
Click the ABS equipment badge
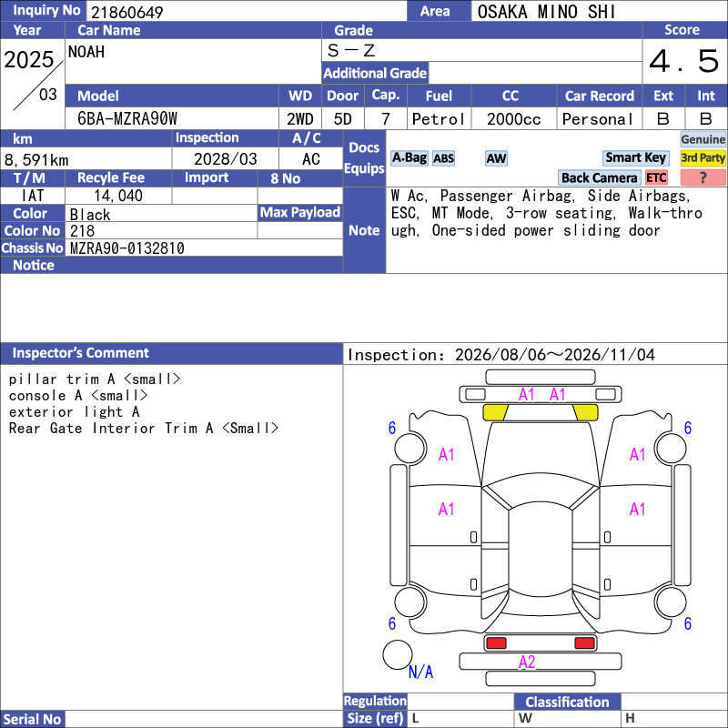pyautogui.click(x=443, y=158)
